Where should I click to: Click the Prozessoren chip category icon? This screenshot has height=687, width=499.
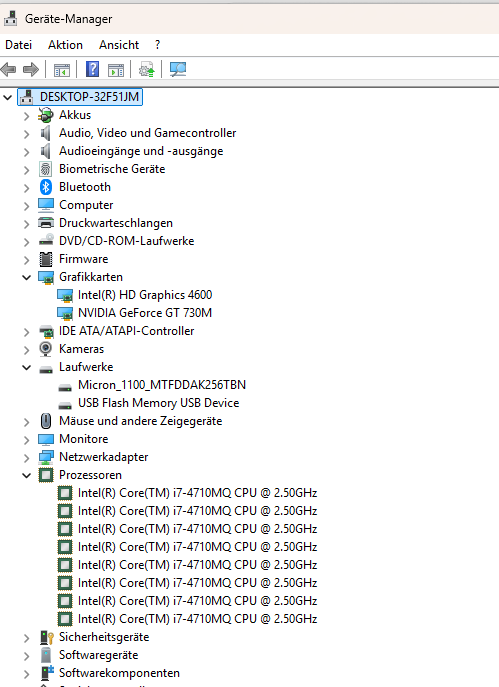coord(46,475)
